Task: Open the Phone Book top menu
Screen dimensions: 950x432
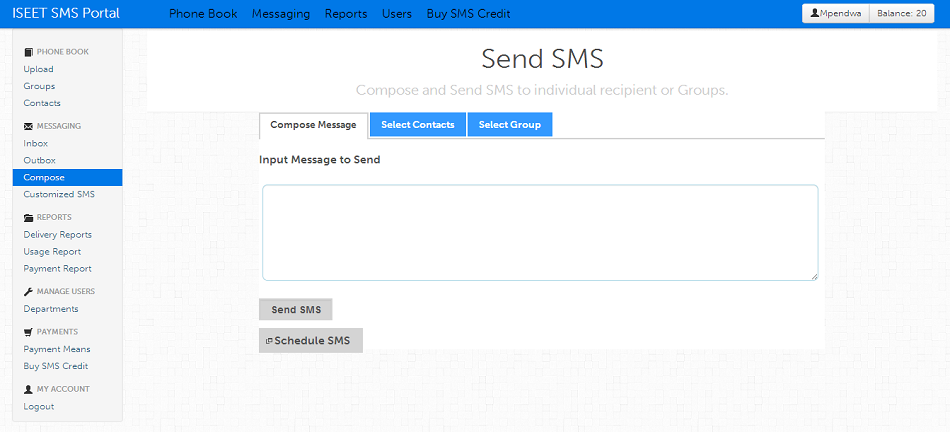Action: (203, 14)
